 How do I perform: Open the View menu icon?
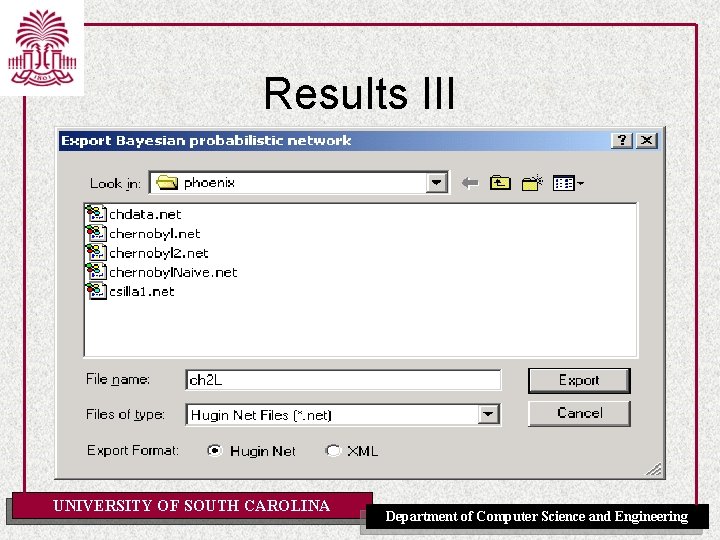click(x=568, y=183)
